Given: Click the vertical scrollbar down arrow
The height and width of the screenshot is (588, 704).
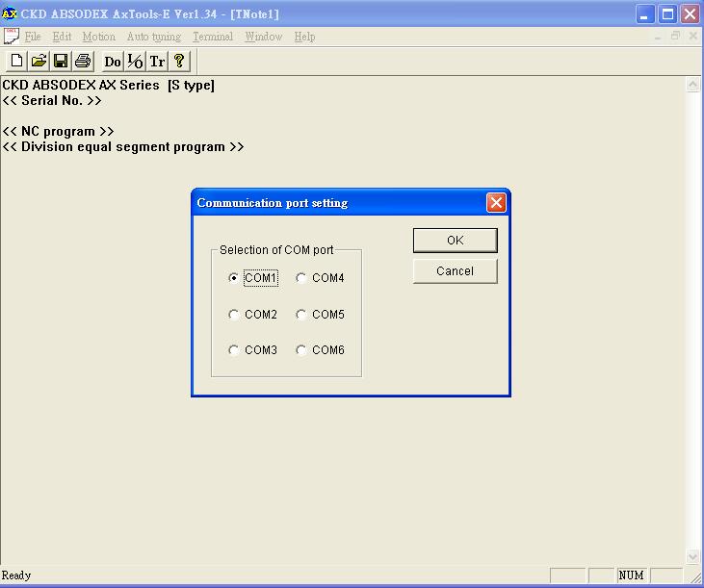Looking at the screenshot, I should (x=692, y=556).
